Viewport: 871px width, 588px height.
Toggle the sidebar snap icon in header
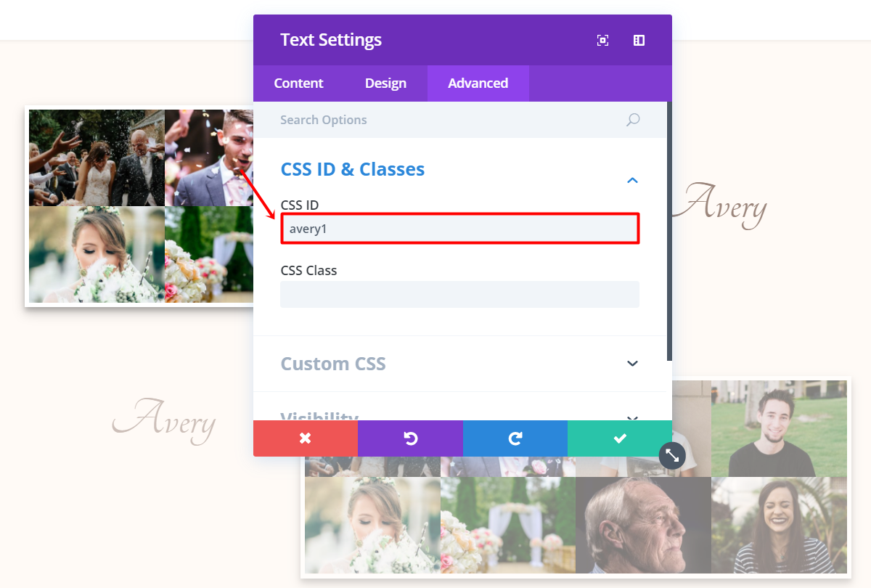639,41
